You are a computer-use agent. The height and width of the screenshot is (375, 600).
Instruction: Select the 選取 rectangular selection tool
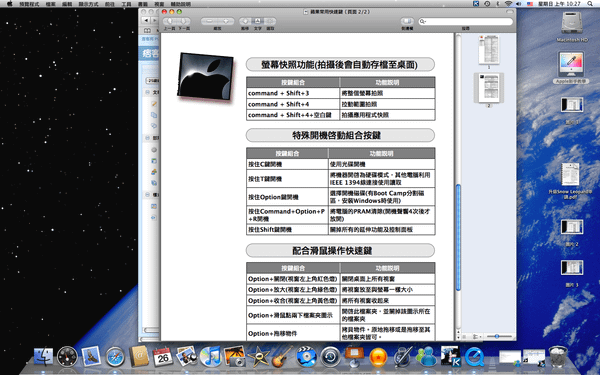click(270, 21)
